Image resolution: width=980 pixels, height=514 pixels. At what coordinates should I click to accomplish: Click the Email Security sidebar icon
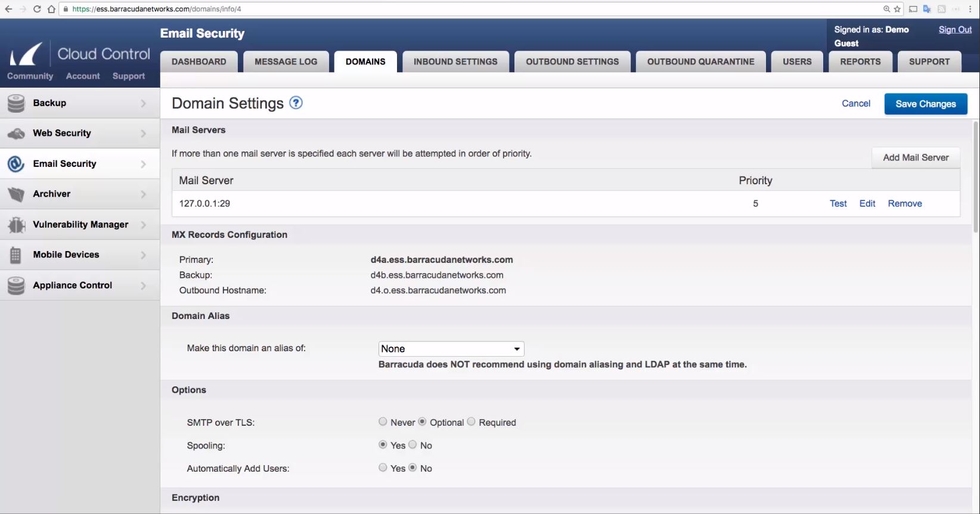click(x=16, y=164)
